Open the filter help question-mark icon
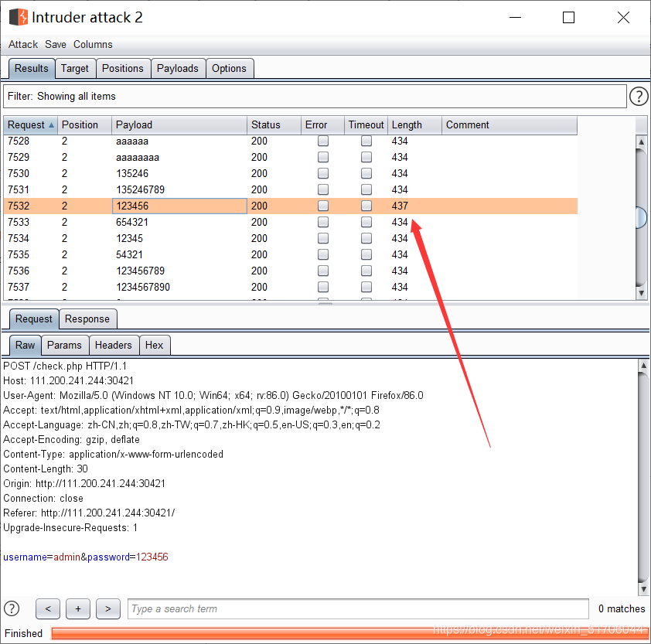This screenshot has width=651, height=644. click(639, 97)
